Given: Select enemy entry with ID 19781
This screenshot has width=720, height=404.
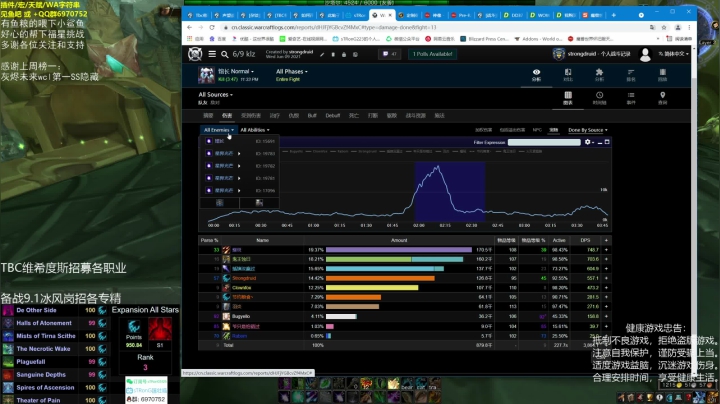Looking at the screenshot, I should point(240,178).
